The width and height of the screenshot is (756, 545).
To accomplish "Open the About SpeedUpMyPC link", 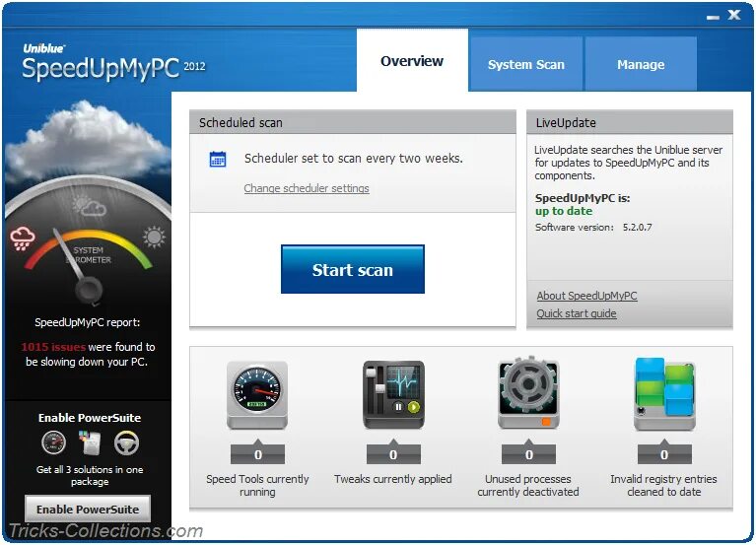I will [586, 296].
